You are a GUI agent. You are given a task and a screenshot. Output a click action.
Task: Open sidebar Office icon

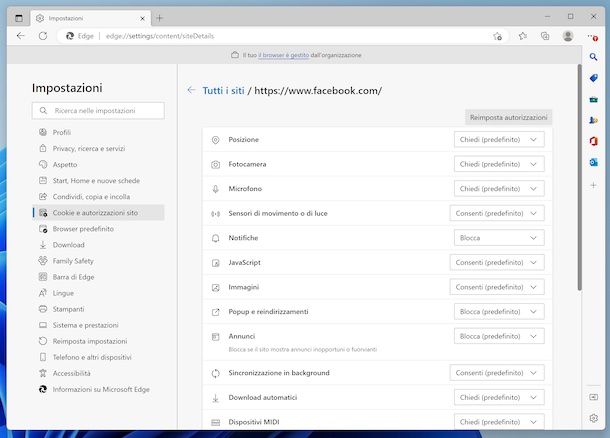point(593,141)
